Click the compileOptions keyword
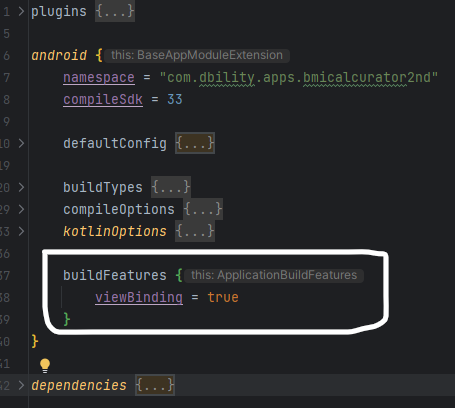The width and height of the screenshot is (455, 408). point(119,209)
